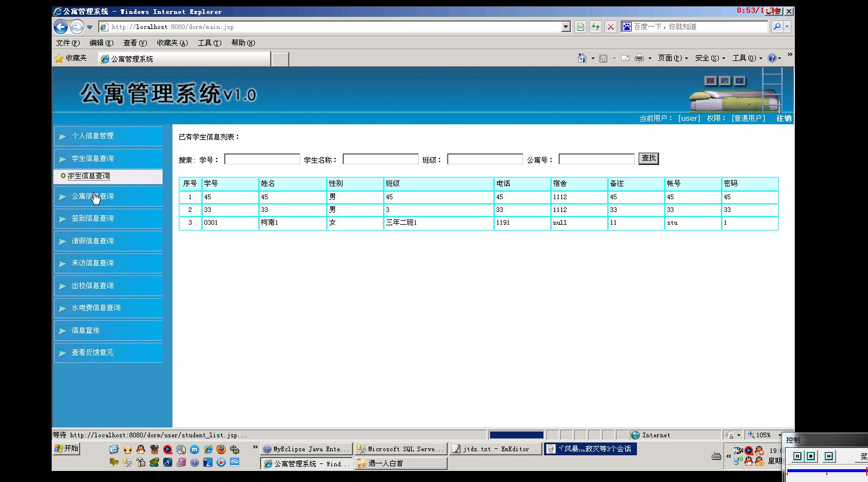Open a new blank tab
Viewport: 868px width, 482px height.
pyautogui.click(x=280, y=59)
